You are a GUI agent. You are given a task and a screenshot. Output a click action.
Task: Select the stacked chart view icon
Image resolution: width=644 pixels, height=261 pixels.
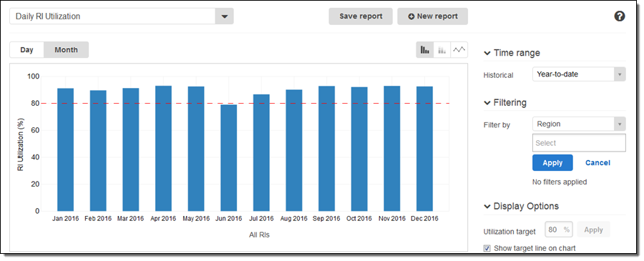[442, 49]
